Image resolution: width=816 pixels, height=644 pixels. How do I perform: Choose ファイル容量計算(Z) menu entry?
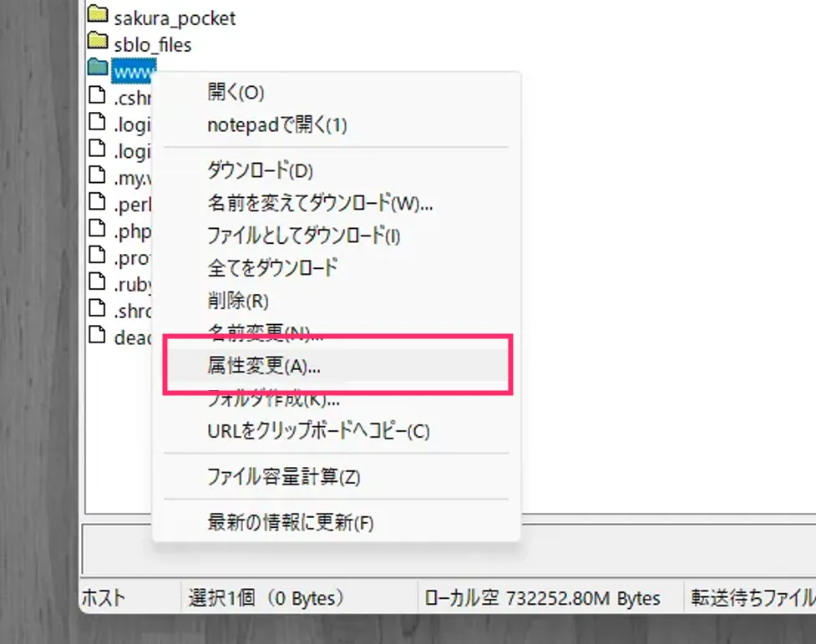283,477
